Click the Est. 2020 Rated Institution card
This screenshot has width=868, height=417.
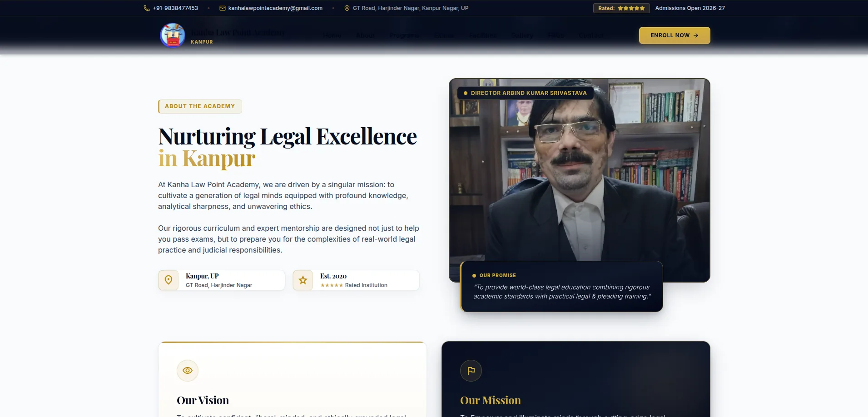point(356,280)
